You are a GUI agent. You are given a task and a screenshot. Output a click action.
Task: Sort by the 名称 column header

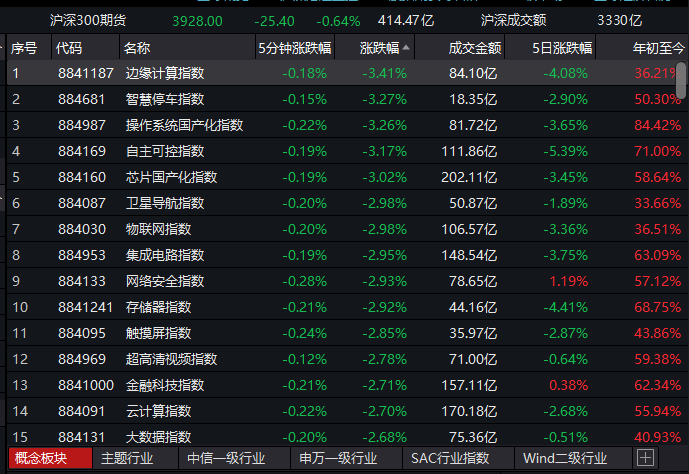(136, 48)
